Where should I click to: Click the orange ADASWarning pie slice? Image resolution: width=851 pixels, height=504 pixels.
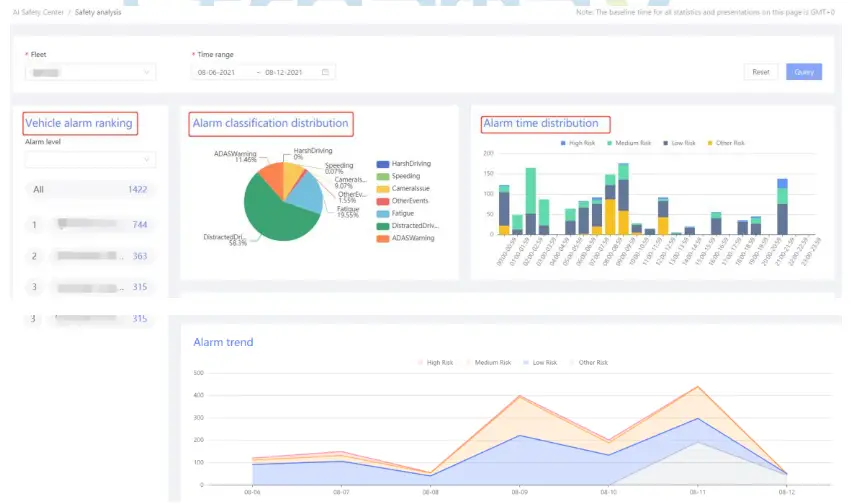click(x=272, y=178)
